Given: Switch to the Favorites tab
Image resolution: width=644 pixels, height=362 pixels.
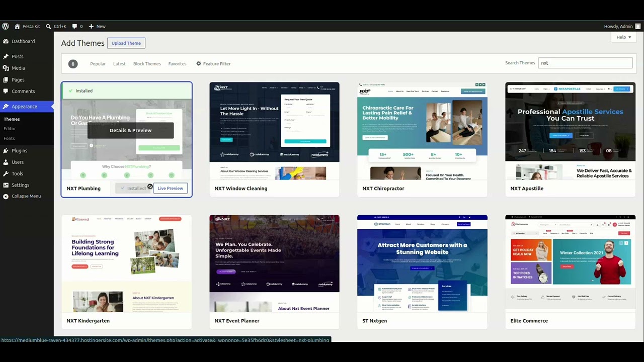Looking at the screenshot, I should coord(177,64).
